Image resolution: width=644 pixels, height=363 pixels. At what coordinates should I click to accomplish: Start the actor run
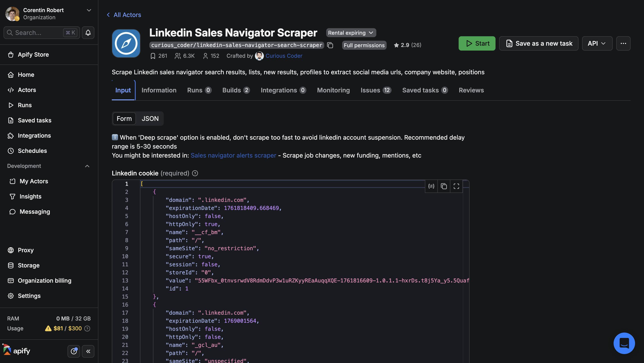click(477, 43)
